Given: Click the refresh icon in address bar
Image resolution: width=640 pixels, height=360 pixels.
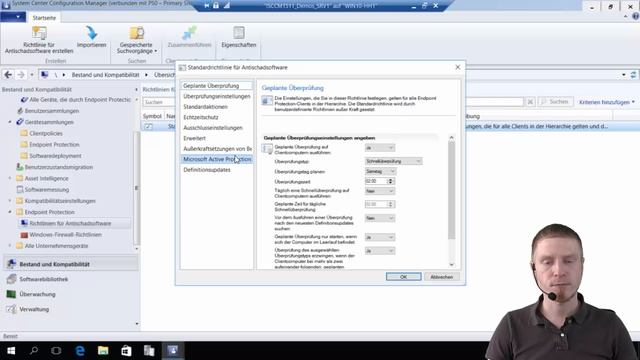Looking at the screenshot, I should point(633,75).
